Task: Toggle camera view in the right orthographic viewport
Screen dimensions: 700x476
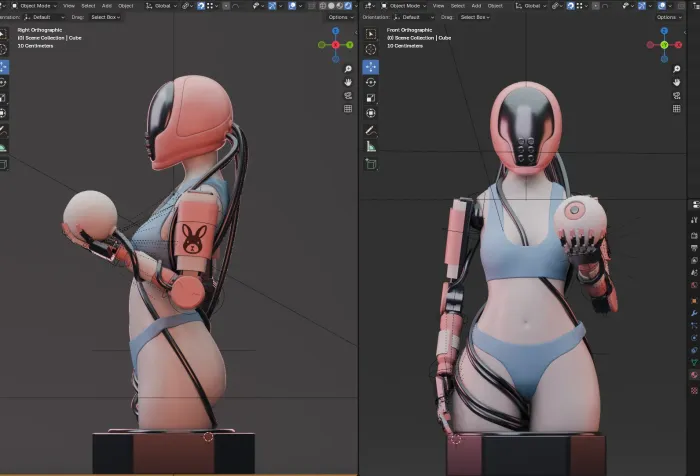Action: 348,95
